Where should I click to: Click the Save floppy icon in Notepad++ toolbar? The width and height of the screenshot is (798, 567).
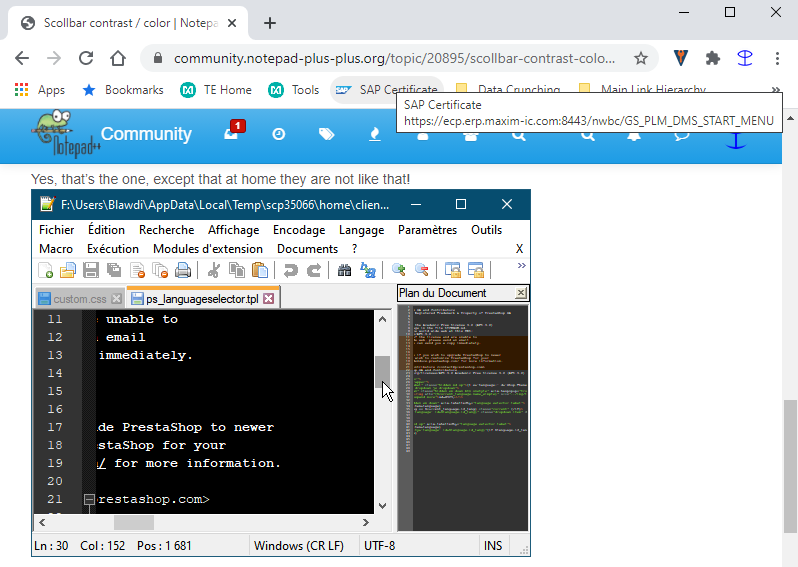pos(91,270)
